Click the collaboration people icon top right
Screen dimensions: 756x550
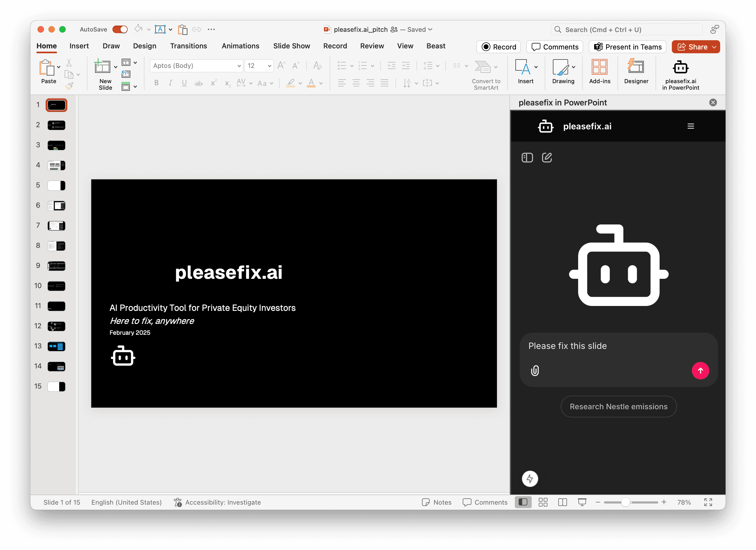click(x=714, y=29)
